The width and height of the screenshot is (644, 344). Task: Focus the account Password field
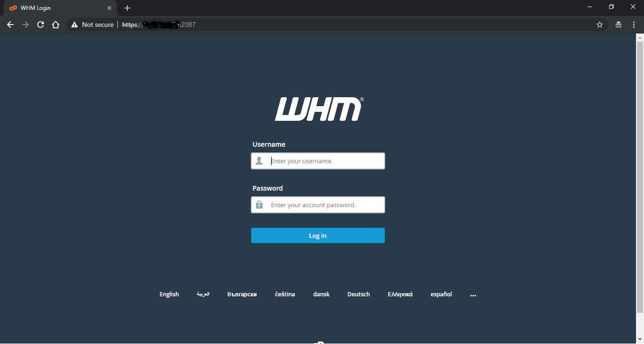pos(318,205)
